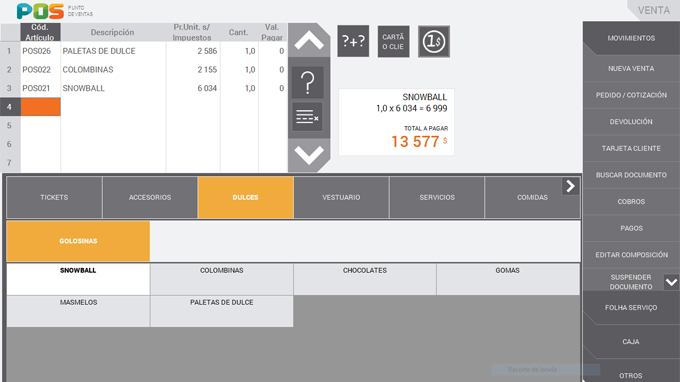The image size is (680, 382).
Task: Expand side menu with down chevron
Action: point(671,282)
